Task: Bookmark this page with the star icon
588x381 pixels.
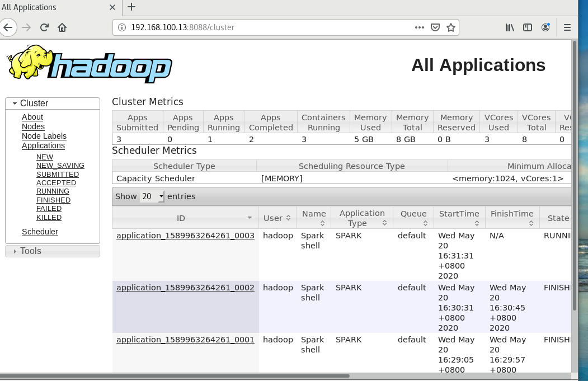Action: point(451,27)
